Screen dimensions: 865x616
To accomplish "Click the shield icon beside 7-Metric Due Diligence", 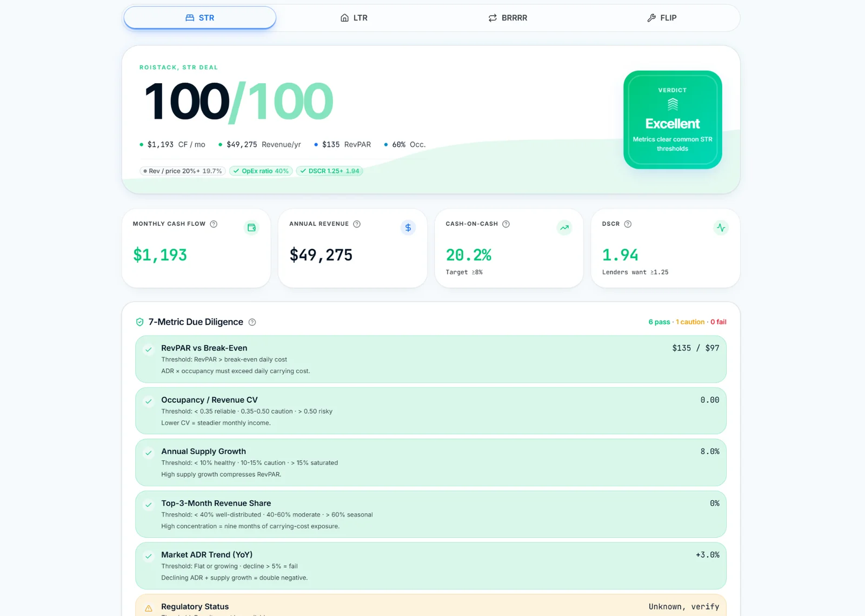I will [x=139, y=322].
